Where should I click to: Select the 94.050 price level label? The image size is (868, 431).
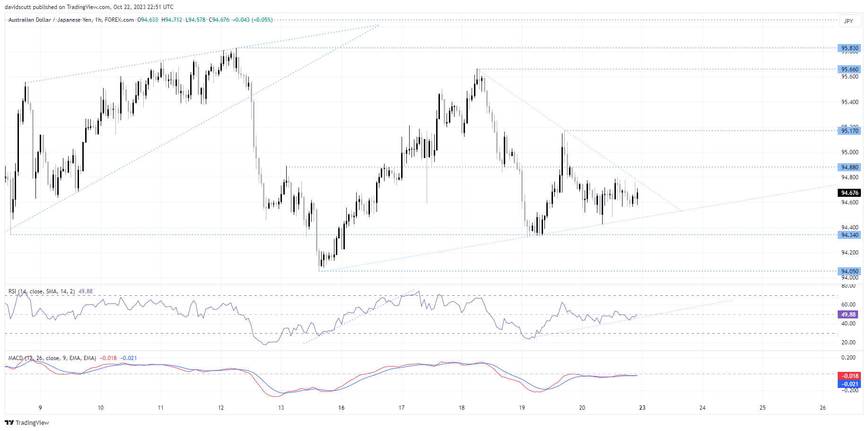[850, 272]
